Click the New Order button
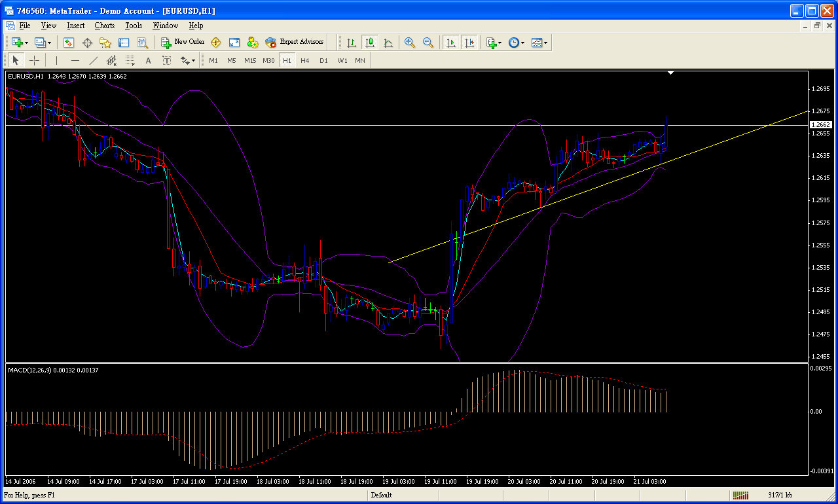 [183, 42]
